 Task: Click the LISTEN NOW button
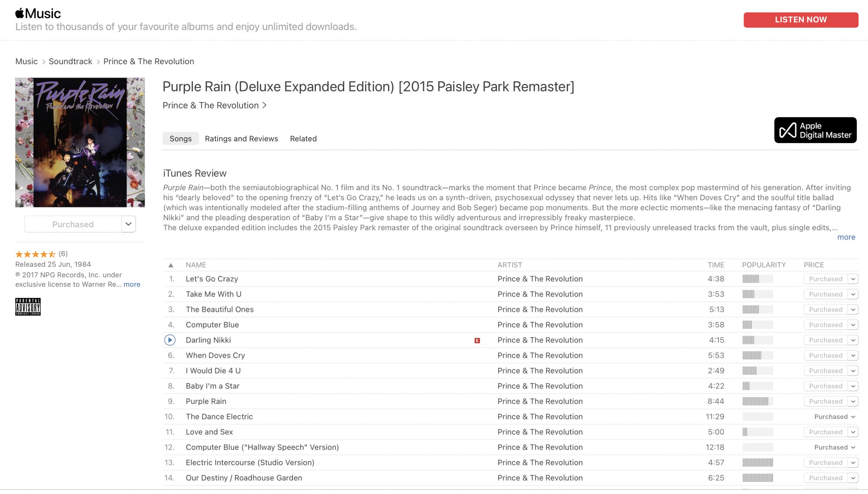801,20
